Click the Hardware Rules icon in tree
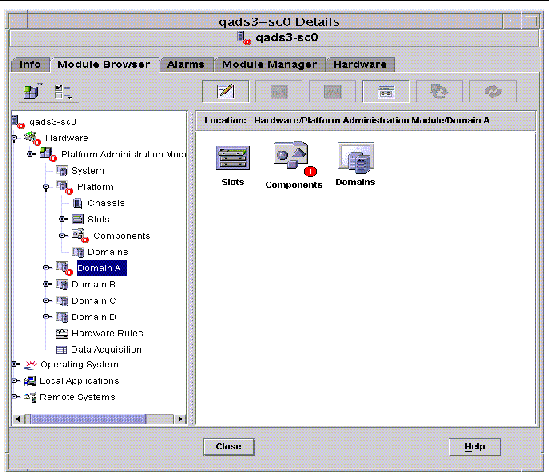This screenshot has height=472, width=549. coord(62,333)
